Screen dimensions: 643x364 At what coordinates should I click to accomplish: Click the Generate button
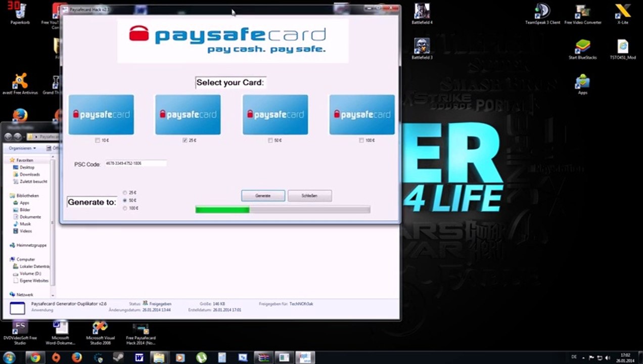(263, 196)
